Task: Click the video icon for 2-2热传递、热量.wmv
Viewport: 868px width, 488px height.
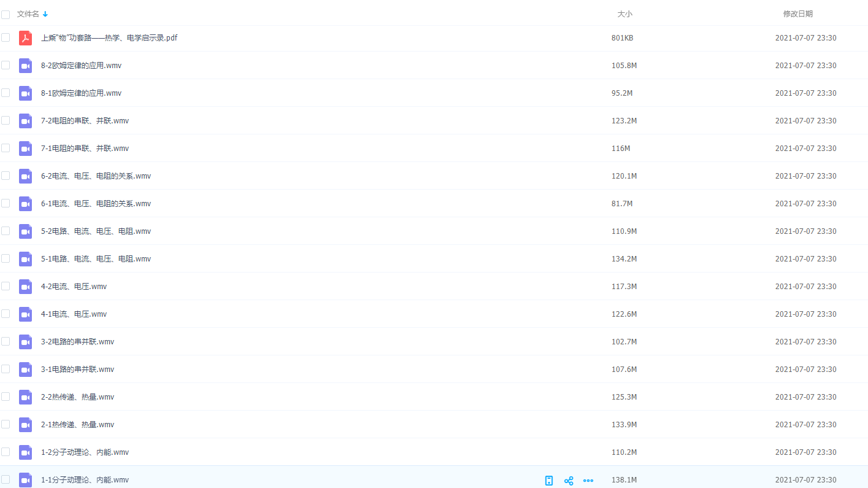Action: point(25,397)
